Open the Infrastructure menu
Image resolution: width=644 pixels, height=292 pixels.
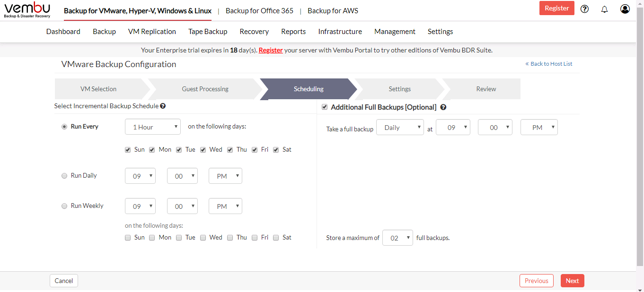(340, 32)
